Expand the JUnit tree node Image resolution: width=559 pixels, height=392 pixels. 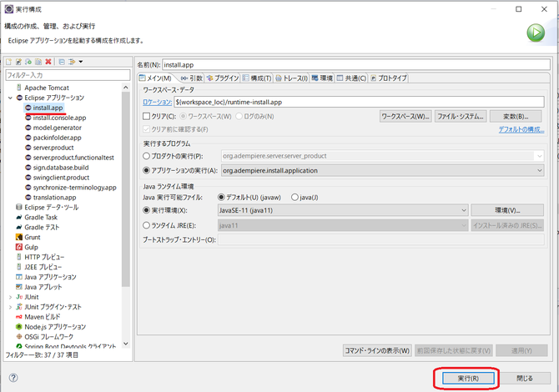point(10,297)
